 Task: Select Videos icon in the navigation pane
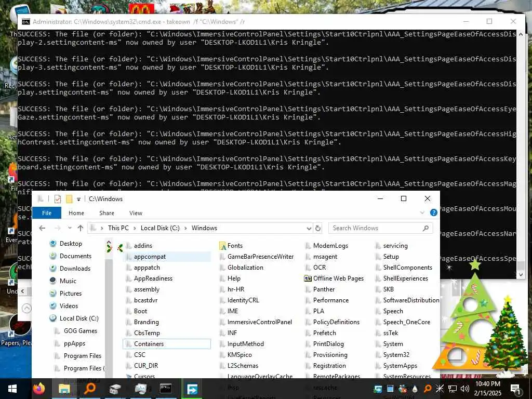pyautogui.click(x=53, y=305)
